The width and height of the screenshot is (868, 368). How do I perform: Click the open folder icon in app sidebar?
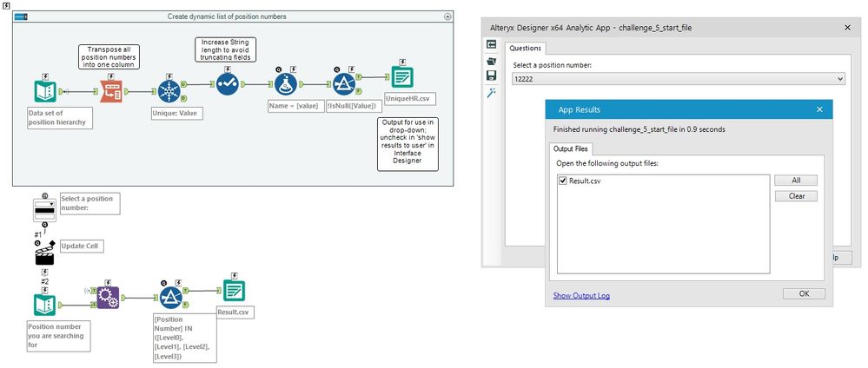click(491, 61)
